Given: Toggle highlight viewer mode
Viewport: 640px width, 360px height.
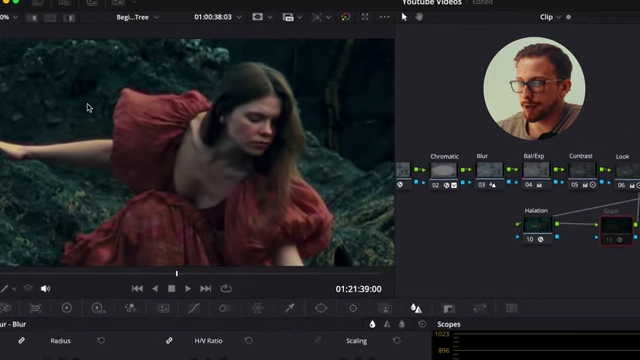Looking at the screenshot, I should click(69, 18).
